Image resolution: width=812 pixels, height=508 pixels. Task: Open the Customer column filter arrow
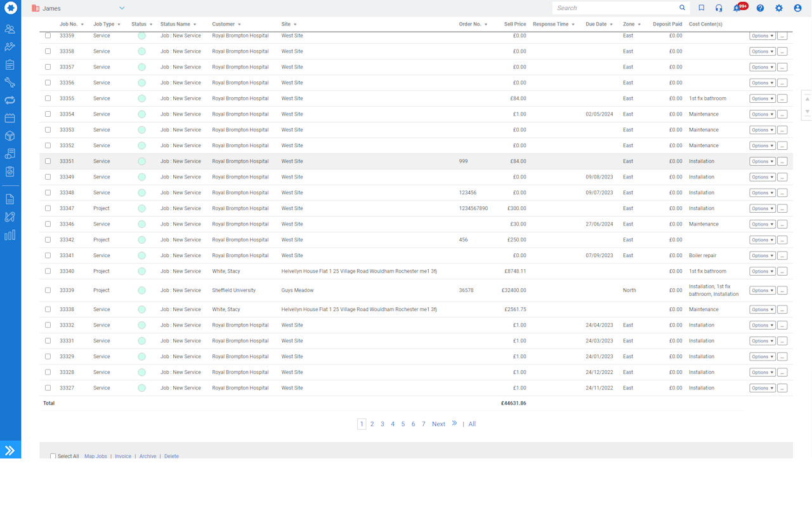pos(239,25)
